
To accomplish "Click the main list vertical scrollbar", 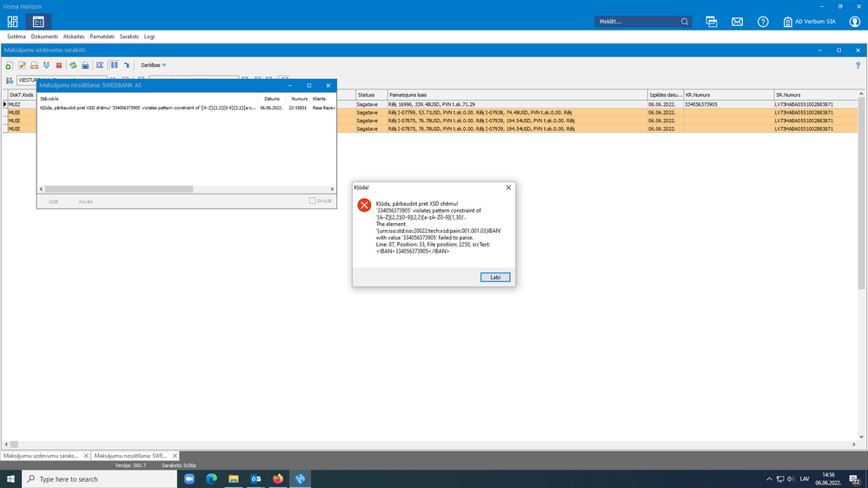I will 861,194.
